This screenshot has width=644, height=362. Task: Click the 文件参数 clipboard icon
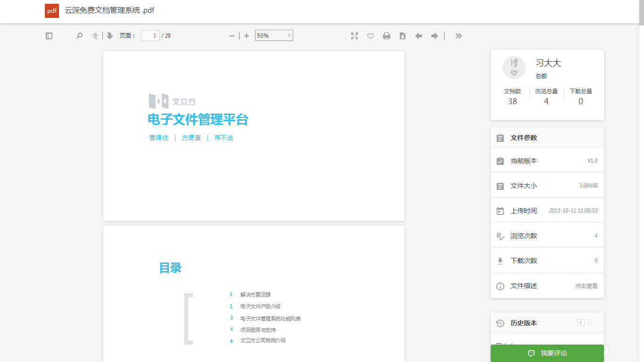click(x=500, y=138)
